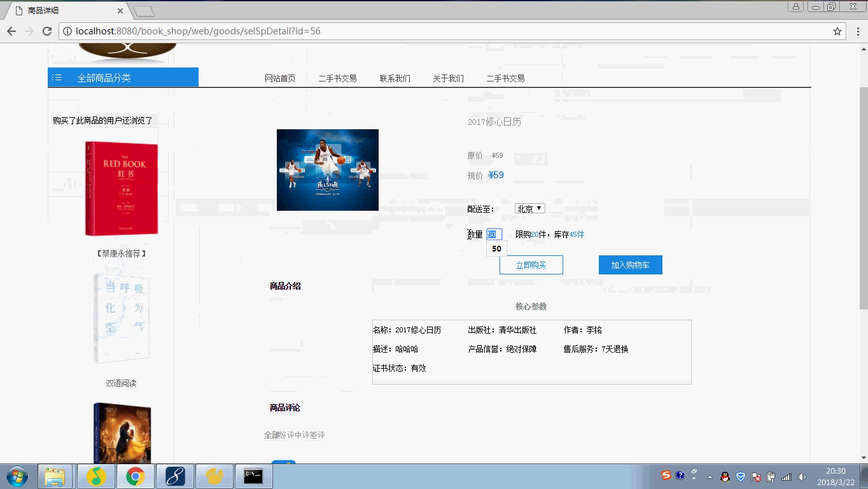
Task: Open the blue S application in taskbar
Action: tap(174, 476)
